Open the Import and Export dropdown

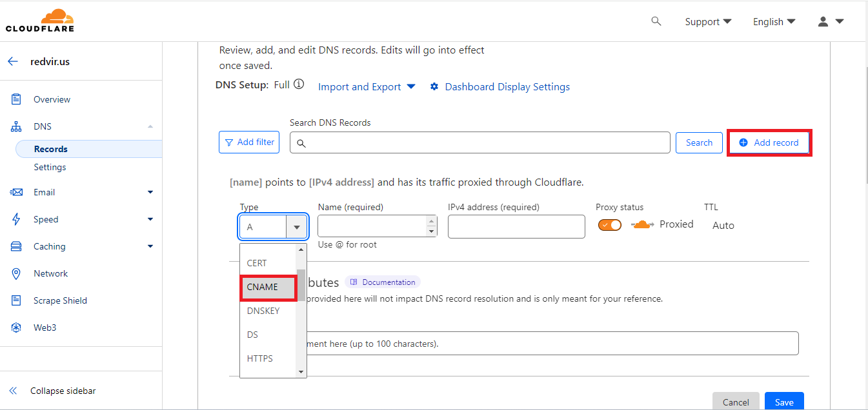coord(366,86)
